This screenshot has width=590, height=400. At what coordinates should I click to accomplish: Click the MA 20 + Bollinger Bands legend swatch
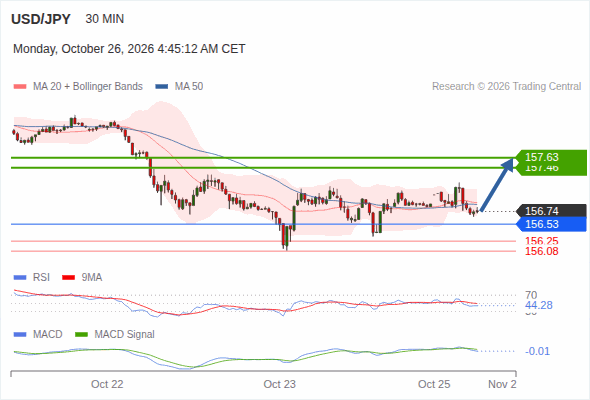coord(20,87)
